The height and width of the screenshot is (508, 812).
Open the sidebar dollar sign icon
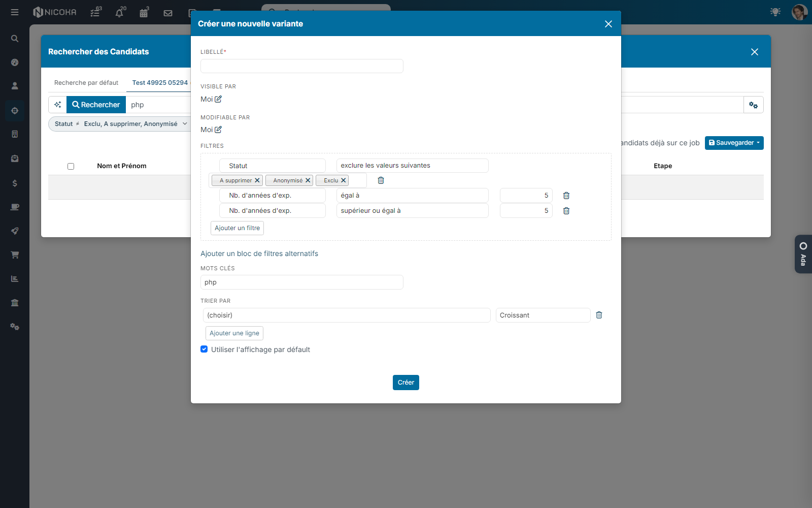coord(15,183)
